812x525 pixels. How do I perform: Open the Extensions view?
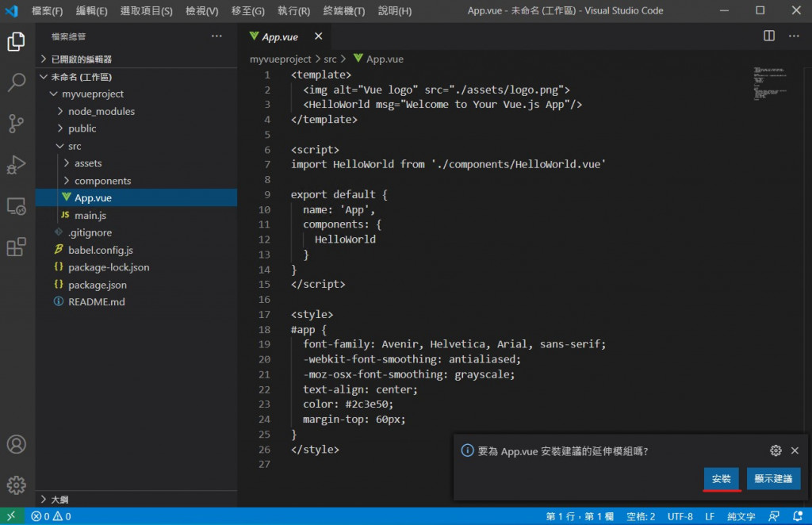click(16, 247)
